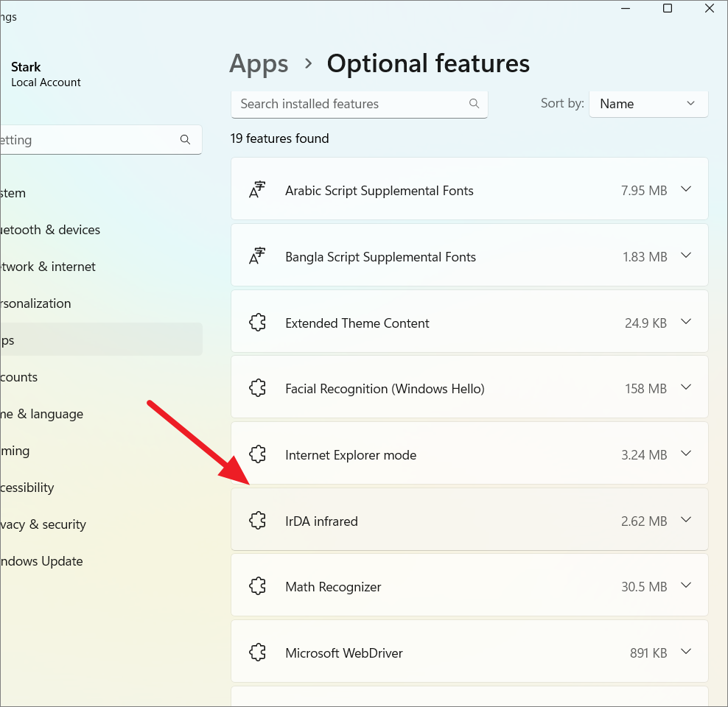This screenshot has width=728, height=707.
Task: Open the Sort by Name dropdown
Action: [648, 104]
